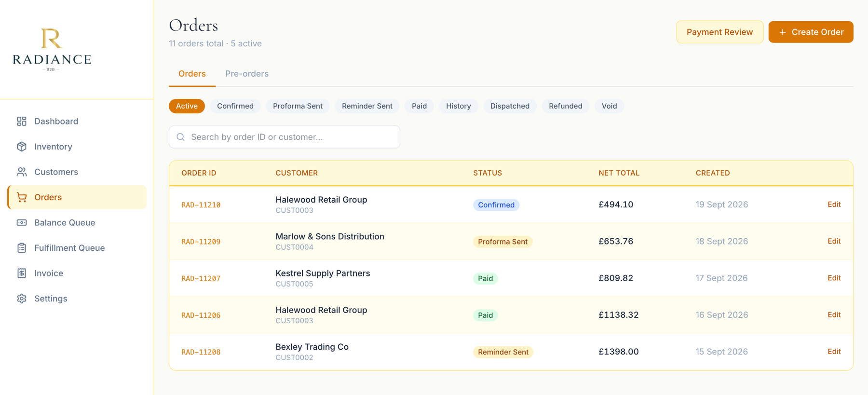Show only Paid orders chip
This screenshot has width=868, height=395.
(x=419, y=106)
